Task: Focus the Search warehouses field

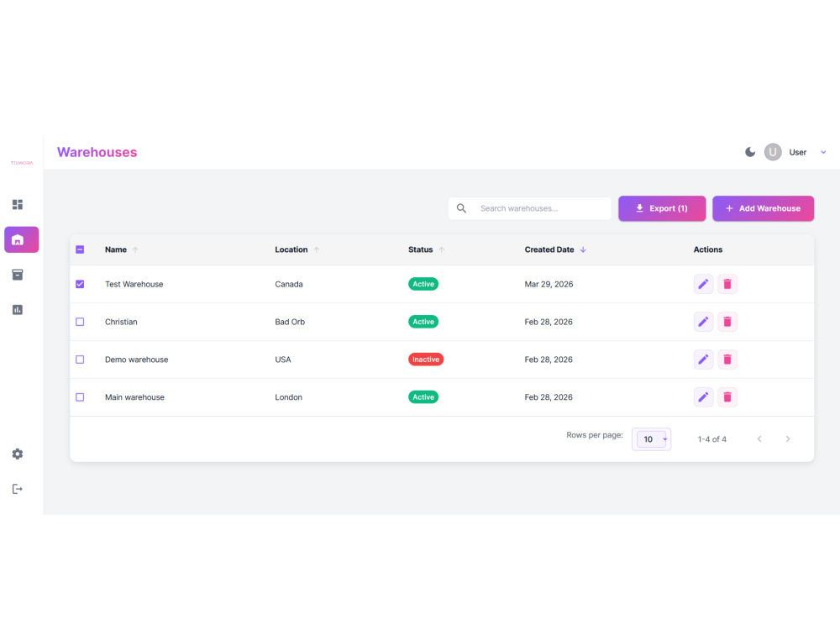Action: coord(530,208)
